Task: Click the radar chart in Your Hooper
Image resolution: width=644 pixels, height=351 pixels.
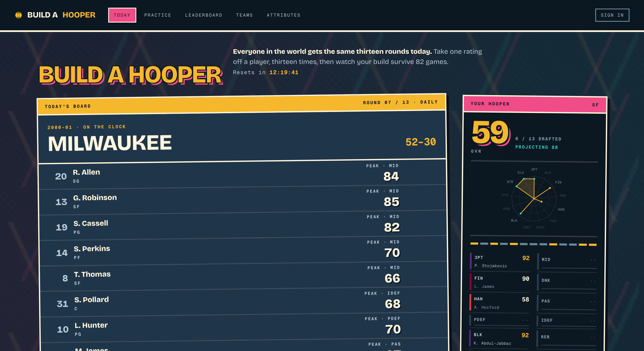Action: [534, 199]
